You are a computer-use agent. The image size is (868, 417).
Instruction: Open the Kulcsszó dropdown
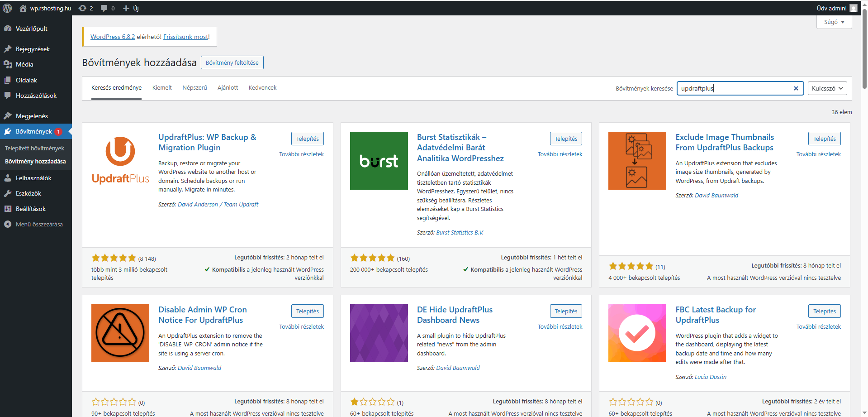click(x=827, y=88)
